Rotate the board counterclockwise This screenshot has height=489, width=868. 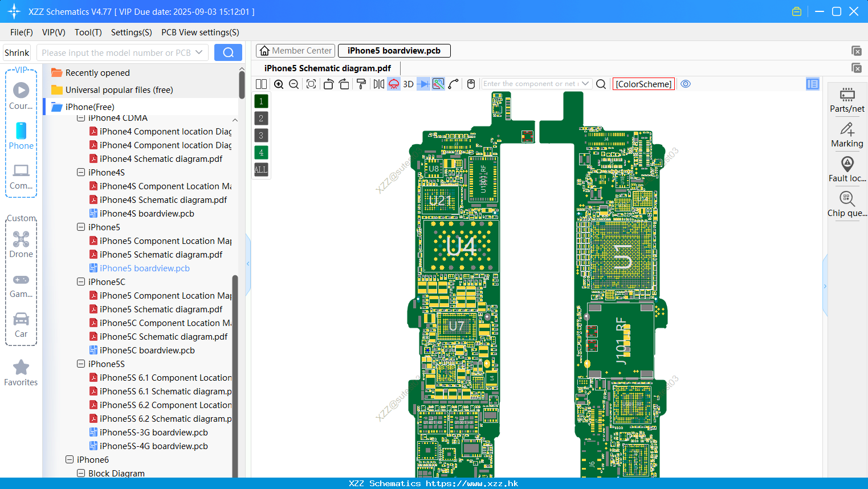tap(328, 84)
